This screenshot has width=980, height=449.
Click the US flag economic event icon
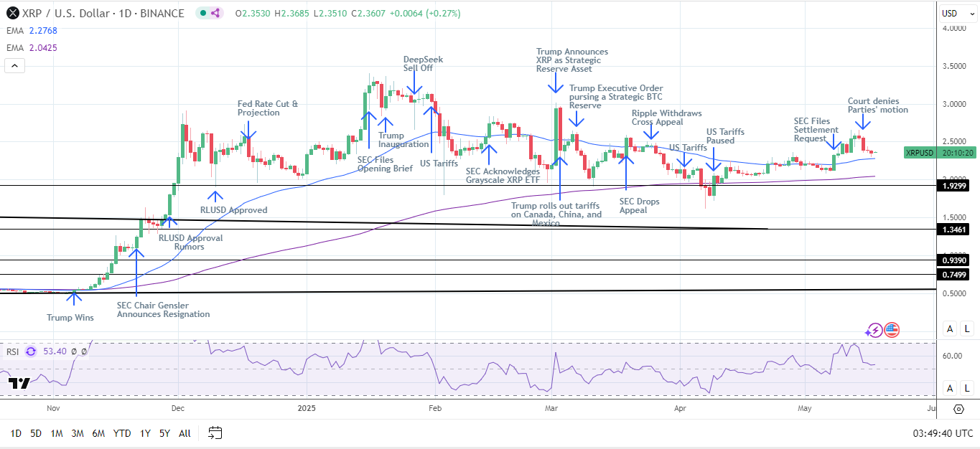click(891, 330)
